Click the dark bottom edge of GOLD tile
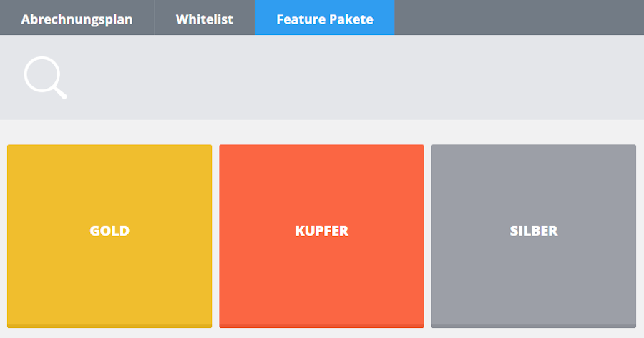This screenshot has width=644, height=338. pyautogui.click(x=109, y=326)
